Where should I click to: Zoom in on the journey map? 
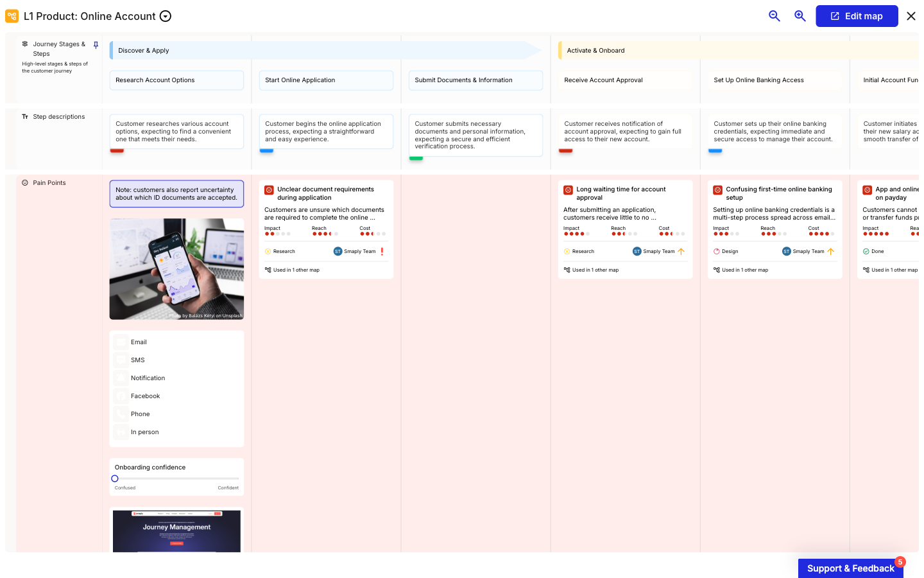800,16
